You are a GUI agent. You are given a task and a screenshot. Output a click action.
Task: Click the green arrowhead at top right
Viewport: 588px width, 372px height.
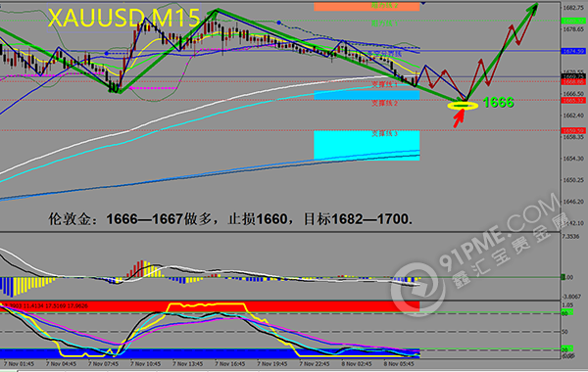[532, 9]
